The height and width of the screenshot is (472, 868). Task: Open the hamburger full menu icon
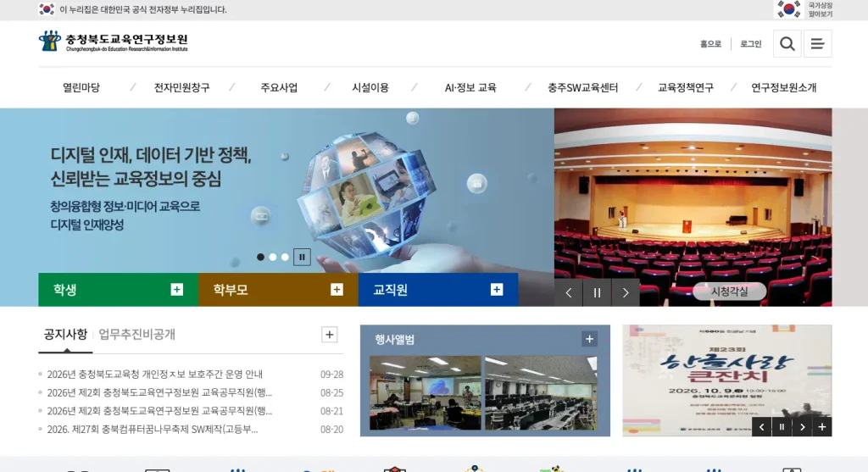[818, 44]
